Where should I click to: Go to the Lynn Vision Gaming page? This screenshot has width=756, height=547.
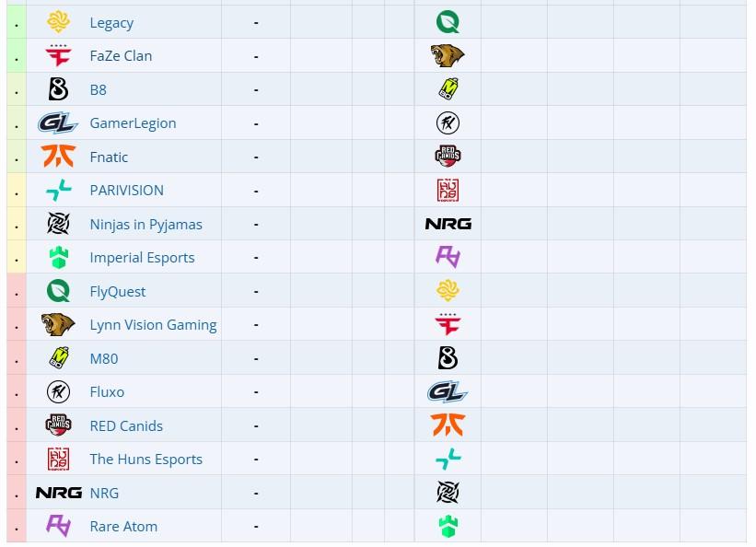[153, 325]
